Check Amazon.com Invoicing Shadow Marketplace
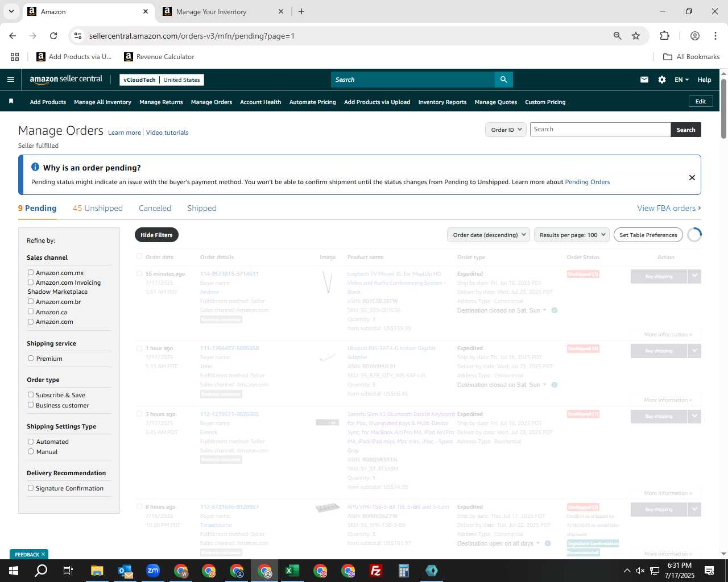Image resolution: width=728 pixels, height=582 pixels. tap(31, 282)
